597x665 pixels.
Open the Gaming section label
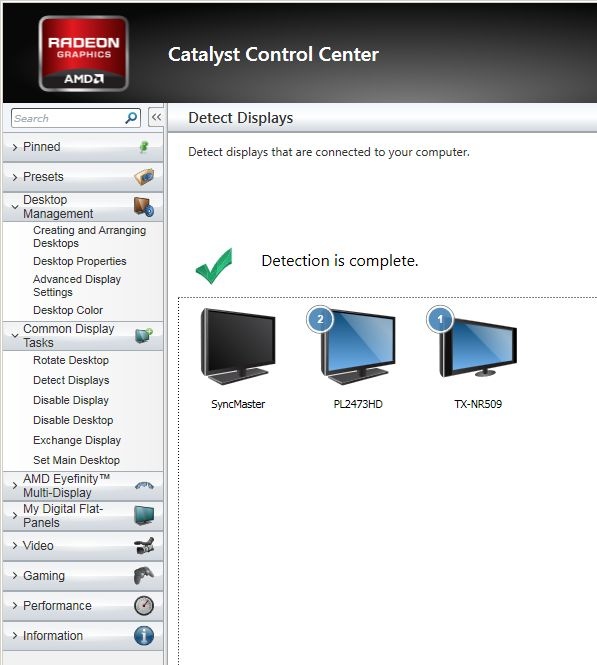click(44, 576)
